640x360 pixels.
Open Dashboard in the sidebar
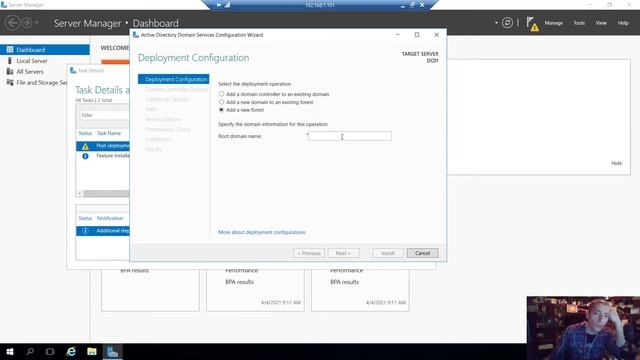click(45, 49)
